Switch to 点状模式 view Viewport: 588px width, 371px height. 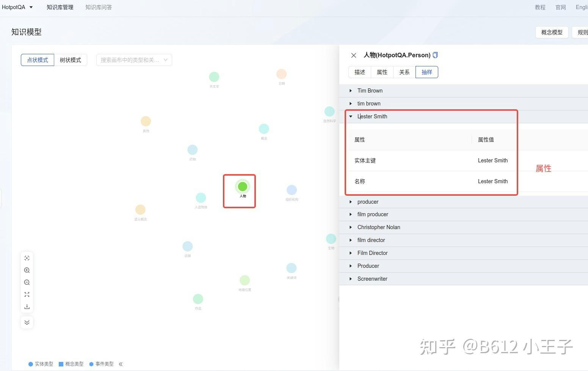coord(38,60)
